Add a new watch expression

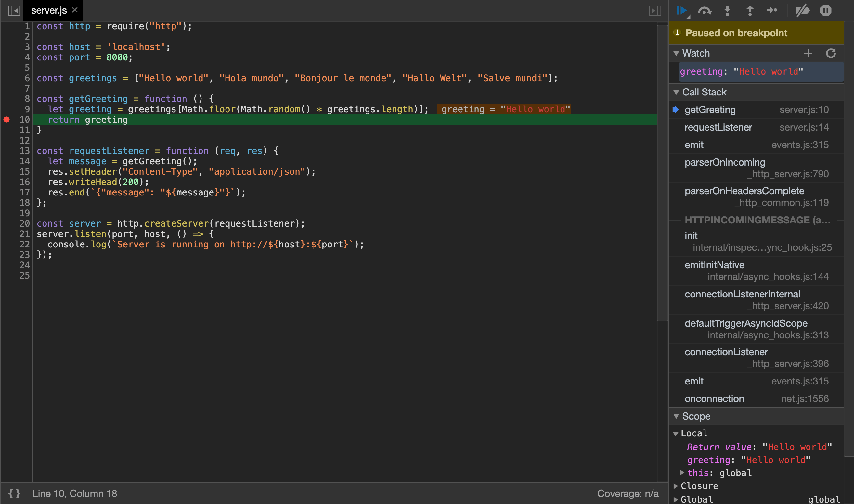(808, 53)
